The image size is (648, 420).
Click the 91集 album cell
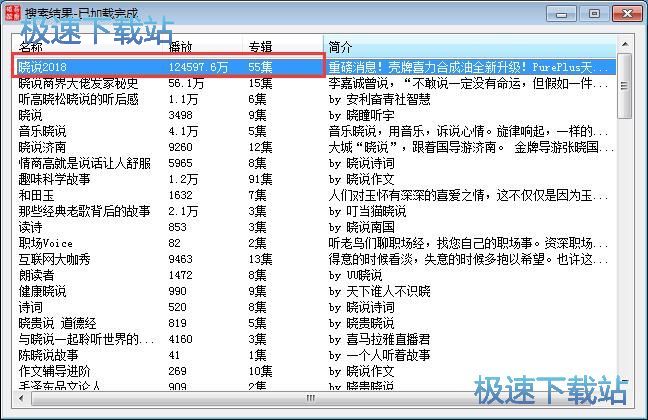click(260, 179)
